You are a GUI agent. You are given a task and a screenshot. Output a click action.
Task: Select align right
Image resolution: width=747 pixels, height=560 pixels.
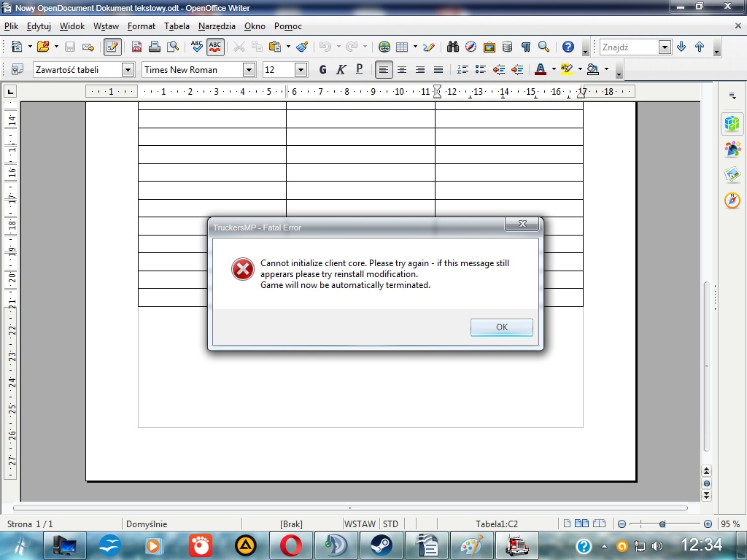tap(419, 69)
